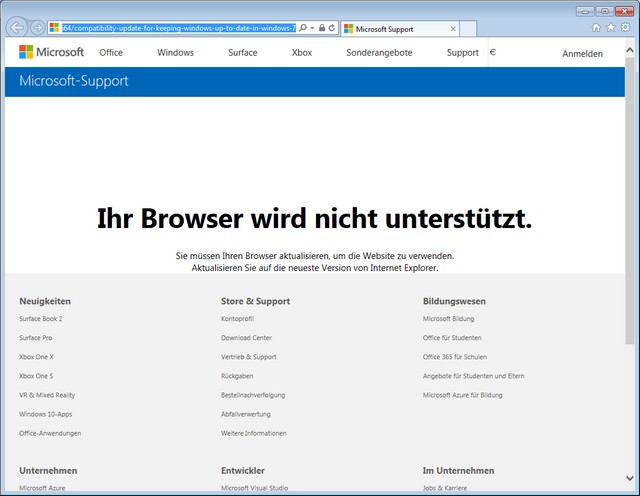The width and height of the screenshot is (640, 496).
Task: Open the Tools gear icon
Action: tap(625, 27)
